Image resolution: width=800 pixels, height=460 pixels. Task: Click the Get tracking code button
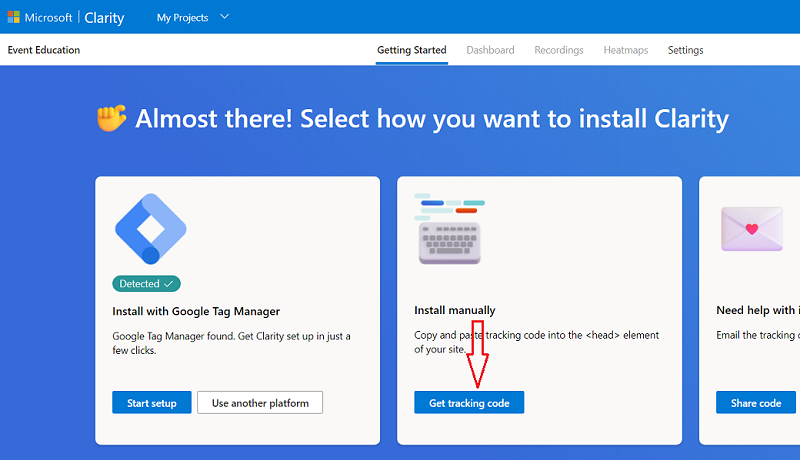[x=469, y=402]
